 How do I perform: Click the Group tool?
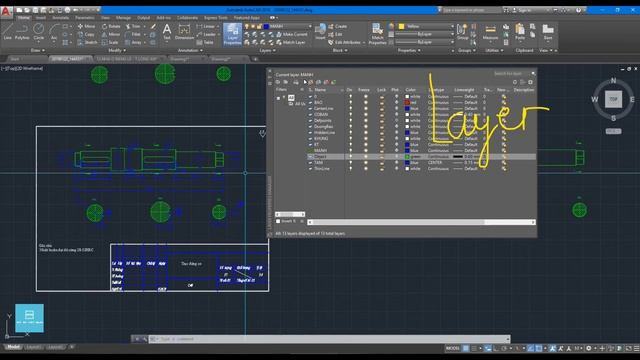pos(462,31)
